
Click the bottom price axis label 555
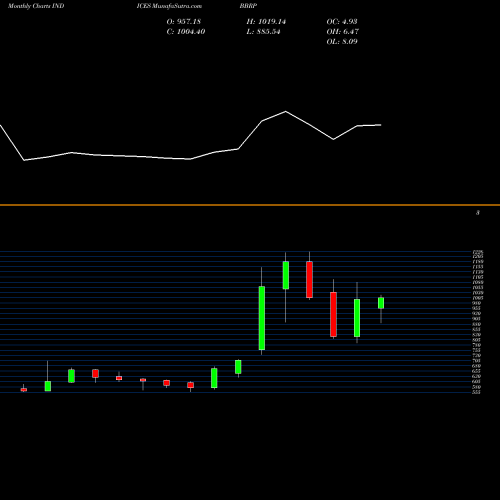477,392
